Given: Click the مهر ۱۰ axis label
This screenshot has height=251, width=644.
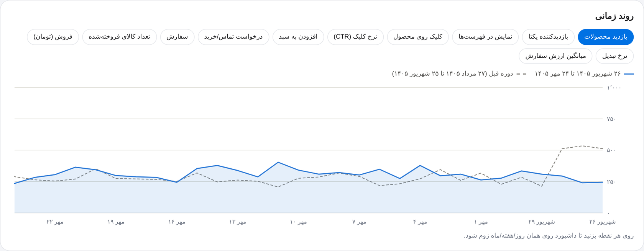Looking at the screenshot, I should (x=298, y=222).
